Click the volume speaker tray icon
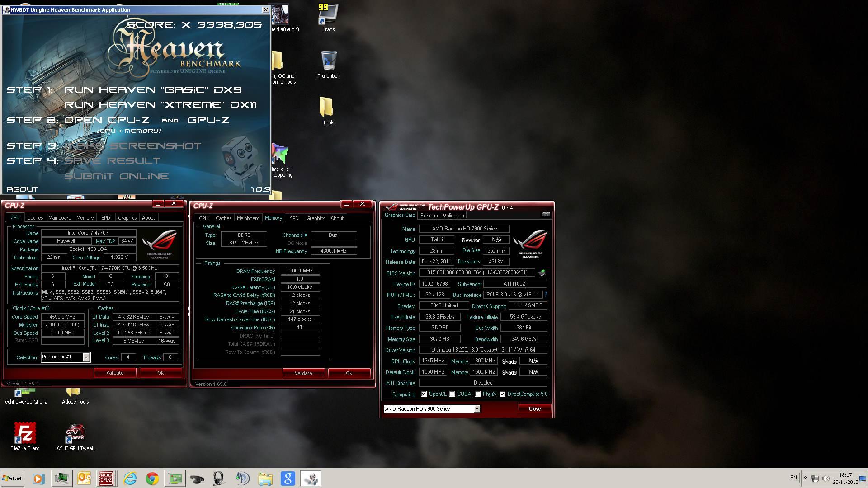 [826, 478]
